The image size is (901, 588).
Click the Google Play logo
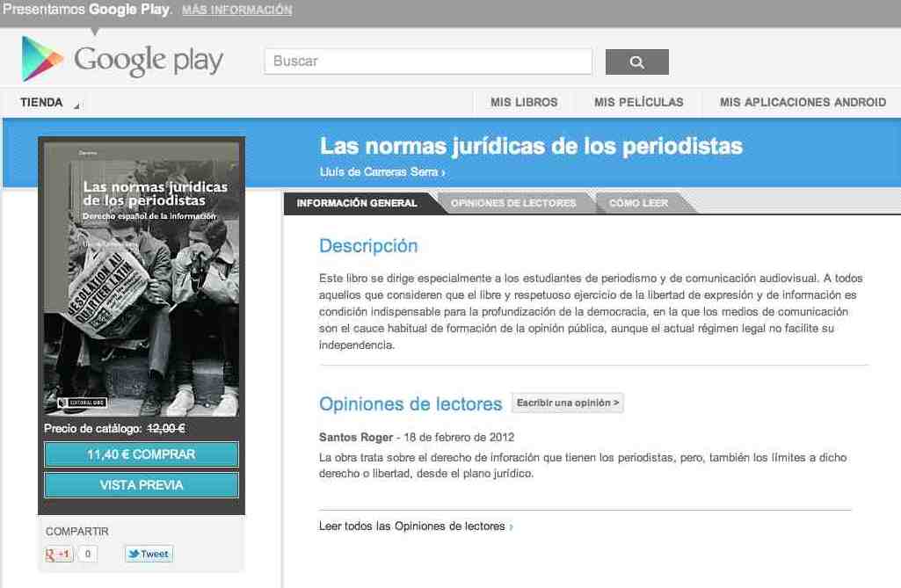click(x=122, y=60)
